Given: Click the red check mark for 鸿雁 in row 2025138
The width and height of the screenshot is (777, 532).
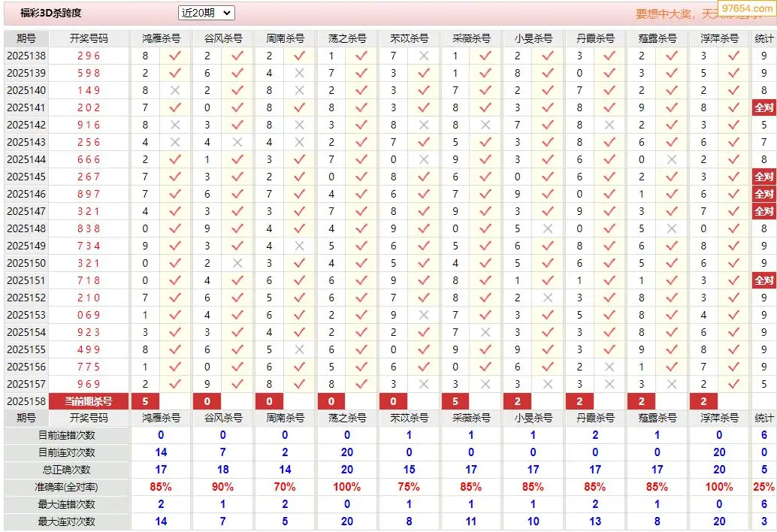Looking at the screenshot, I should pos(175,56).
